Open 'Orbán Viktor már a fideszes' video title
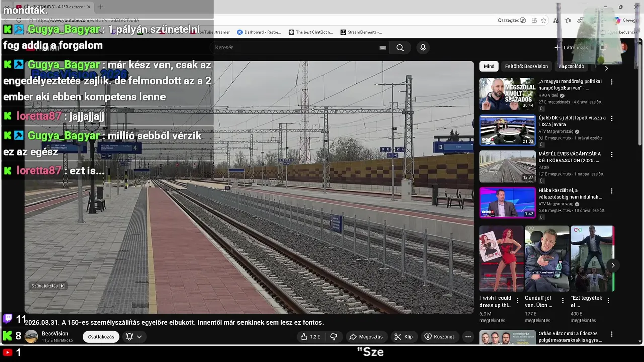 coord(571,337)
